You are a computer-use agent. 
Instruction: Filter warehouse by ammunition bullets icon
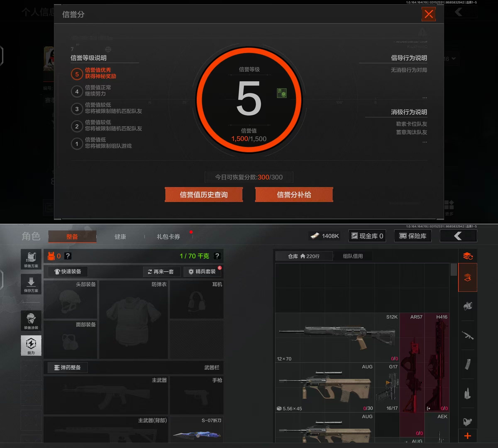coord(467,393)
